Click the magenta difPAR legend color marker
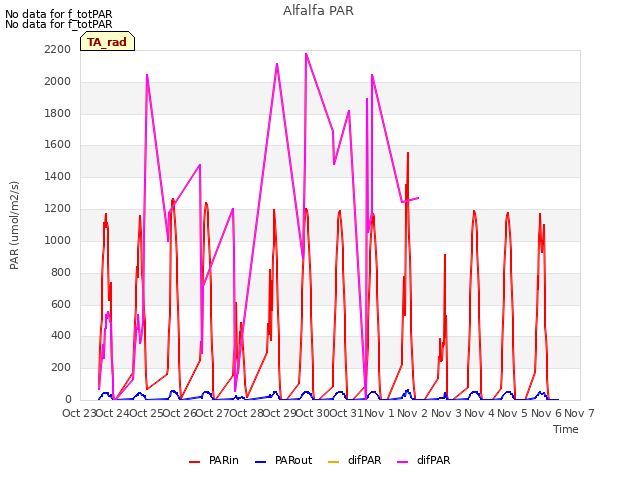 point(402,462)
